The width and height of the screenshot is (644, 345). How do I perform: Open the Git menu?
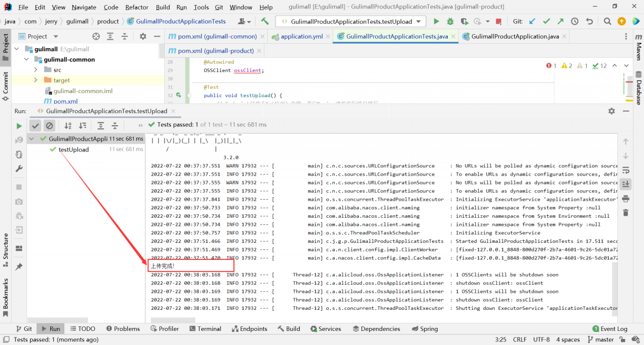(x=219, y=7)
